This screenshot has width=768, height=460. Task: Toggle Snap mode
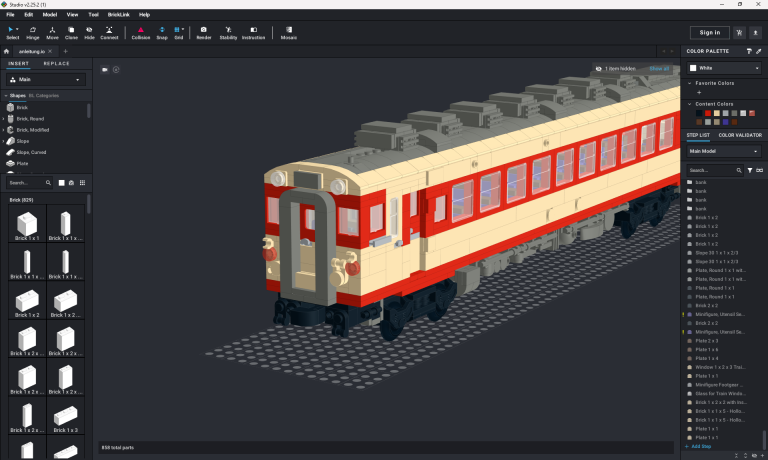point(162,33)
